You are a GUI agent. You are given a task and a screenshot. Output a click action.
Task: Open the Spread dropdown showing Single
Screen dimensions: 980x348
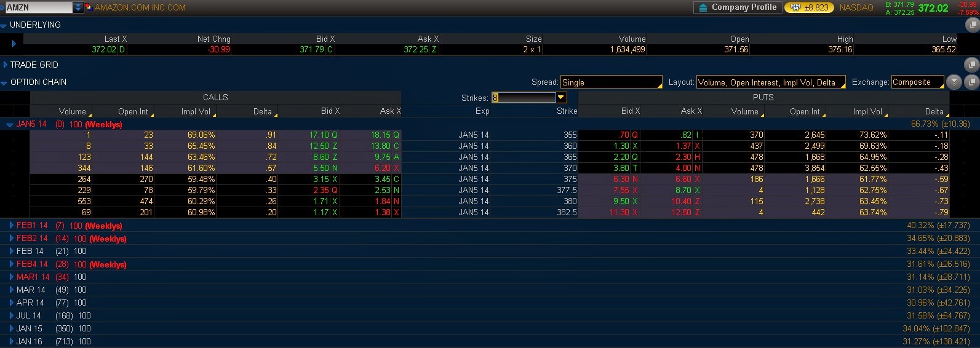(612, 82)
